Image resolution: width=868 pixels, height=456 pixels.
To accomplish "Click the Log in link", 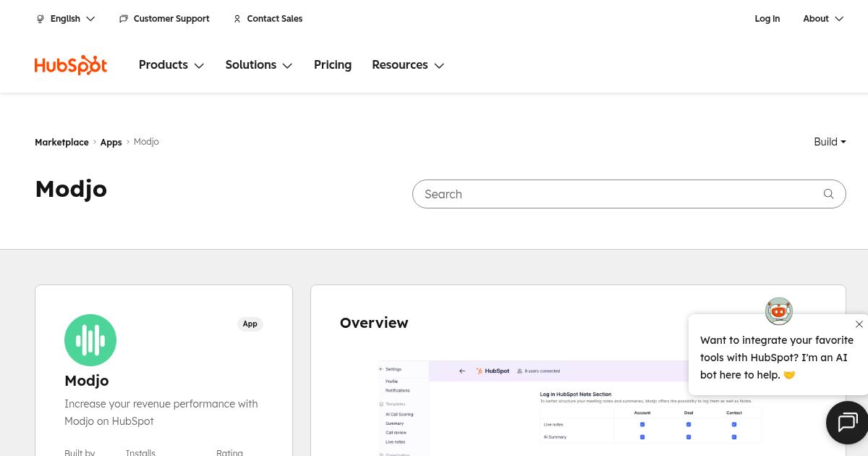I will tap(767, 19).
